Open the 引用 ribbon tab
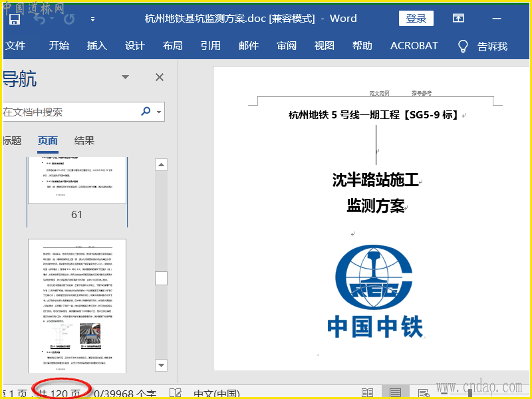532x399 pixels. [211, 45]
